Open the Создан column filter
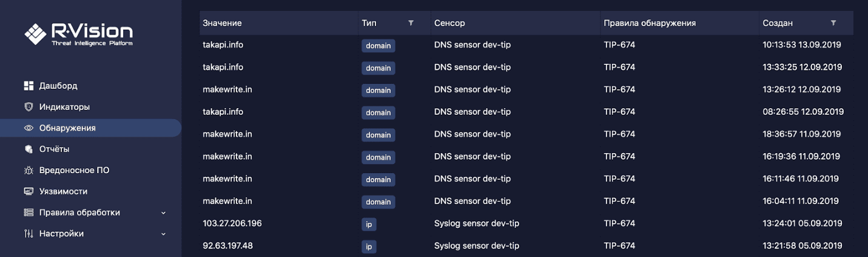Viewport: 868px width, 257px height. pos(833,23)
